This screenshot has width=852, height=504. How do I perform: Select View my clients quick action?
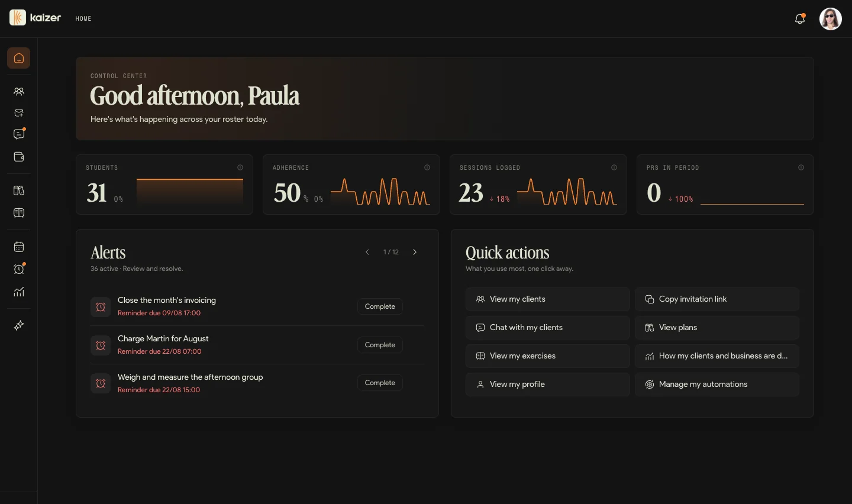[548, 299]
